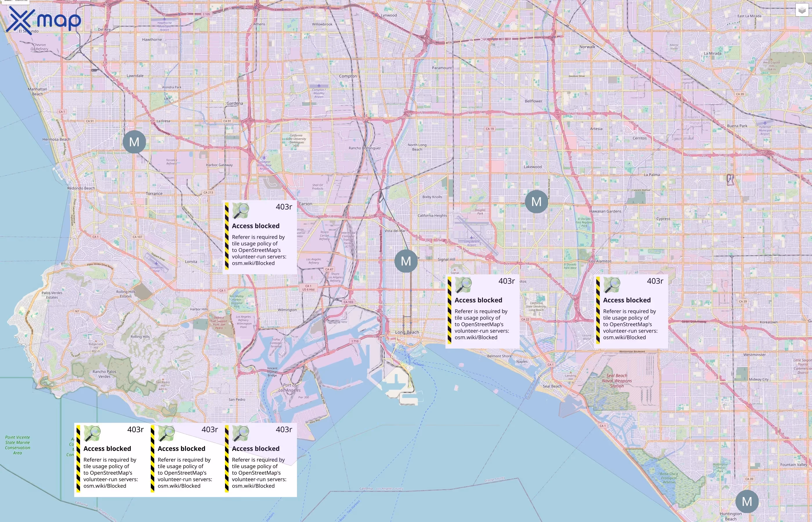This screenshot has width=812, height=522.
Task: Click the Cypress city label
Action: pos(663,219)
